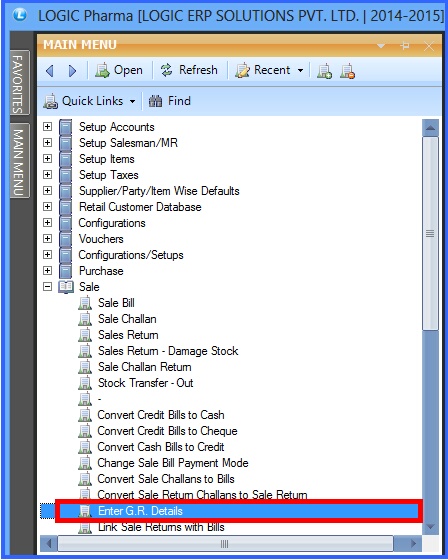Viewport: 448px width, 560px height.
Task: Open Convert Sale Return Challans to Sale Return
Action: [x=202, y=495]
